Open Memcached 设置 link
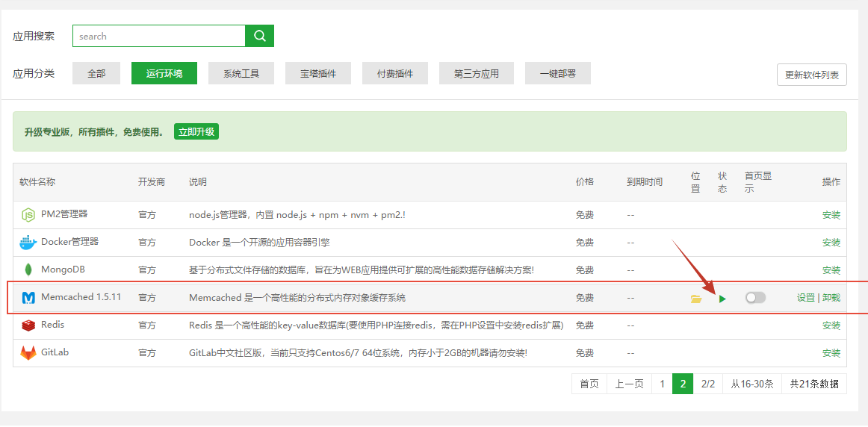This screenshot has width=868, height=427. (x=805, y=298)
